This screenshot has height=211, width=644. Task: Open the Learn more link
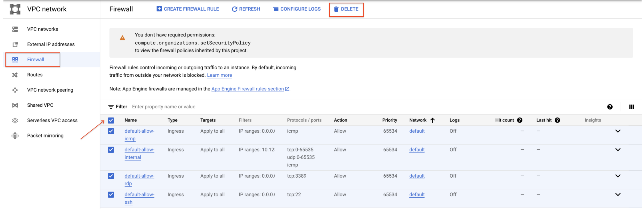220,75
